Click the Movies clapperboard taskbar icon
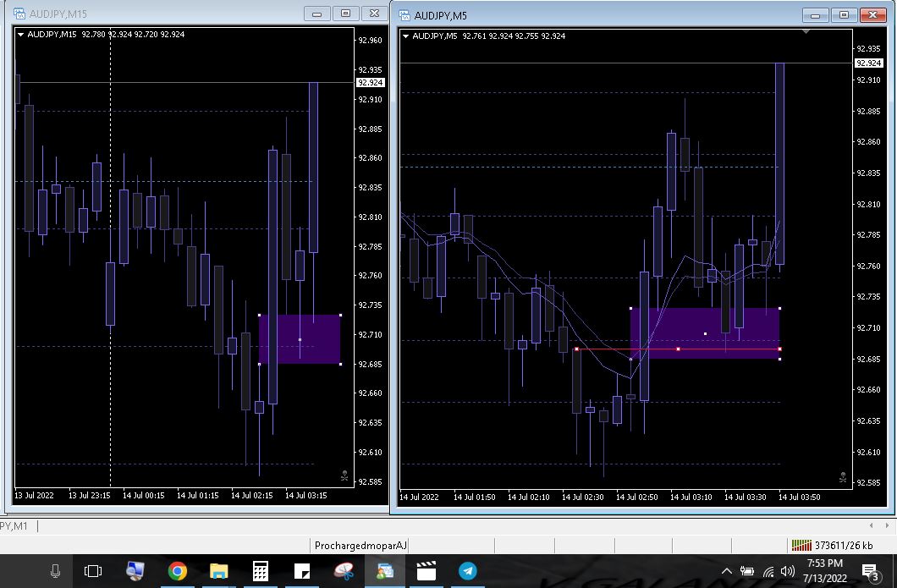The width and height of the screenshot is (897, 588). click(426, 571)
